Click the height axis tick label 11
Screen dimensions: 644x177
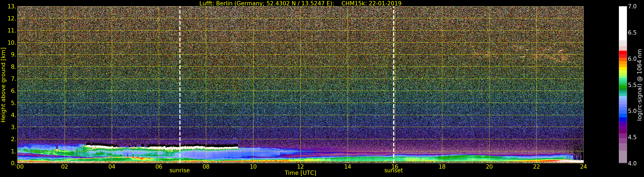point(12,31)
